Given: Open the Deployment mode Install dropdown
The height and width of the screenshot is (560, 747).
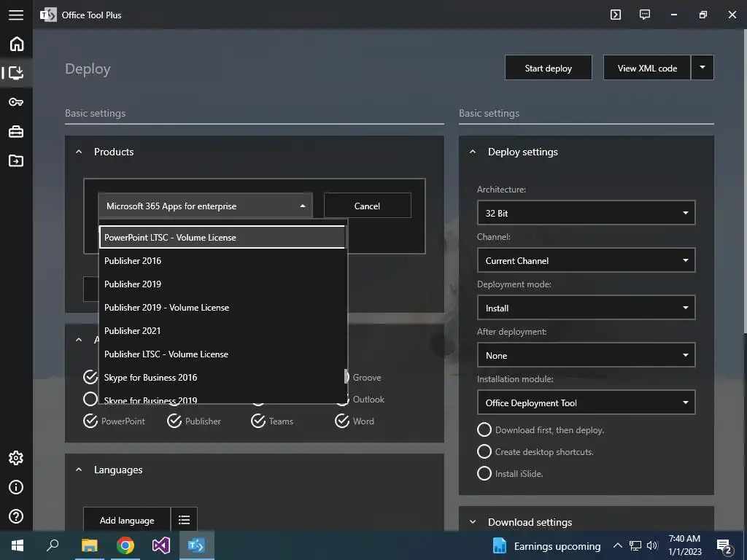Looking at the screenshot, I should [x=586, y=308].
